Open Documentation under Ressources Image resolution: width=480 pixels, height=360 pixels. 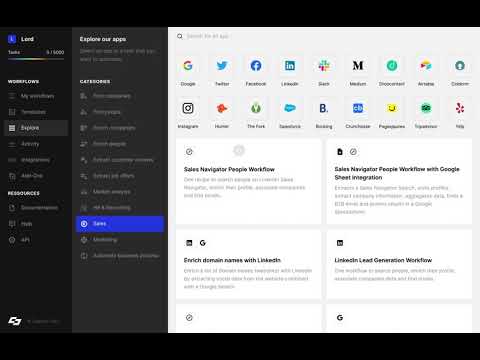pos(36,208)
